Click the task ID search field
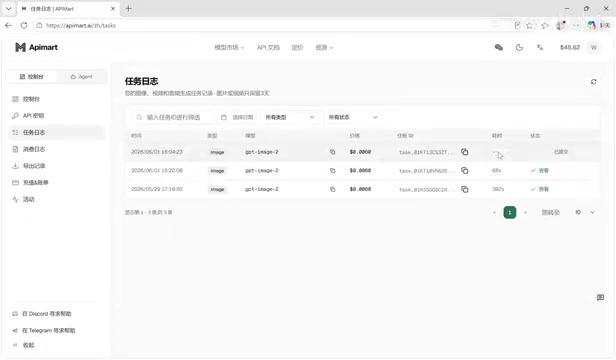The width and height of the screenshot is (616, 360). pyautogui.click(x=173, y=117)
